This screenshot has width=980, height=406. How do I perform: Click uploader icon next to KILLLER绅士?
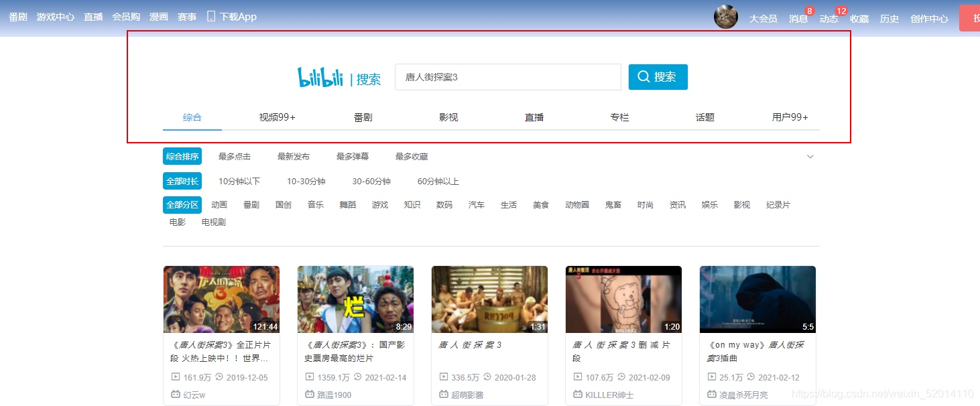coord(578,395)
